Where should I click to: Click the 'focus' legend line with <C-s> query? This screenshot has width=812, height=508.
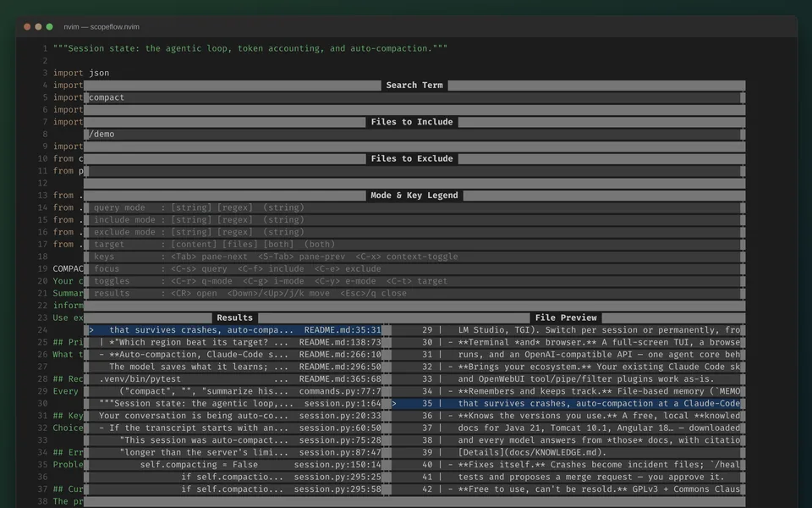point(414,269)
